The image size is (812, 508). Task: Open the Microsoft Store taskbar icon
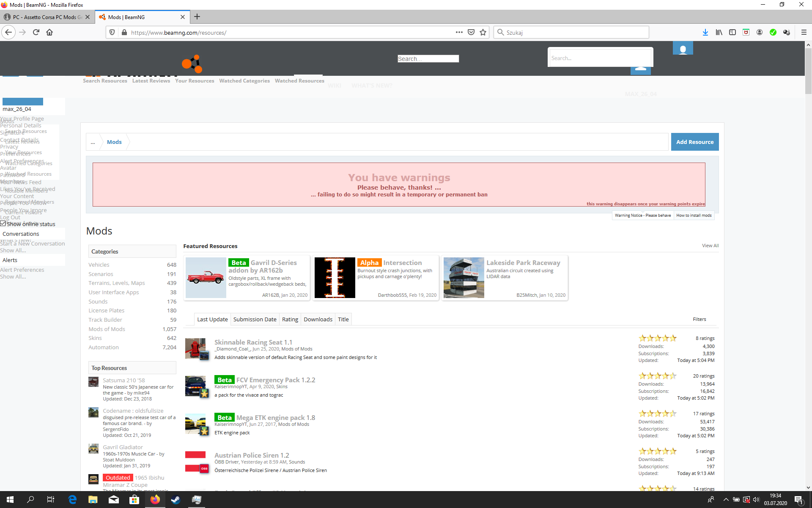134,500
